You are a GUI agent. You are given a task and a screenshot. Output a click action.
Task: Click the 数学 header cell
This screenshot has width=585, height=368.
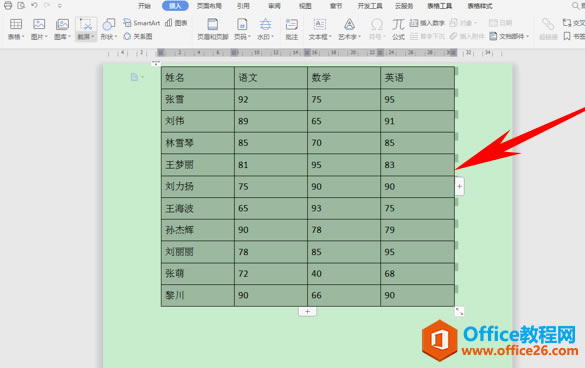pyautogui.click(x=344, y=78)
